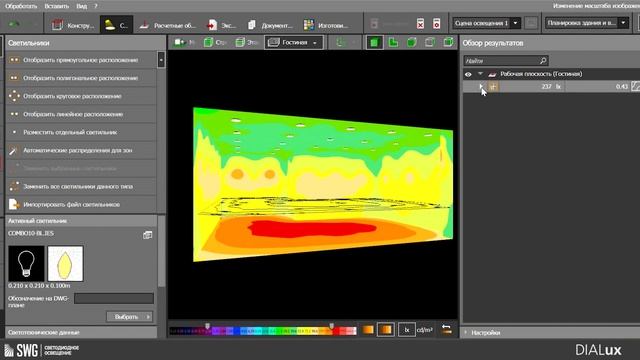Open the Расчетные об... mode tab
640x360 pixels.
(x=167, y=25)
